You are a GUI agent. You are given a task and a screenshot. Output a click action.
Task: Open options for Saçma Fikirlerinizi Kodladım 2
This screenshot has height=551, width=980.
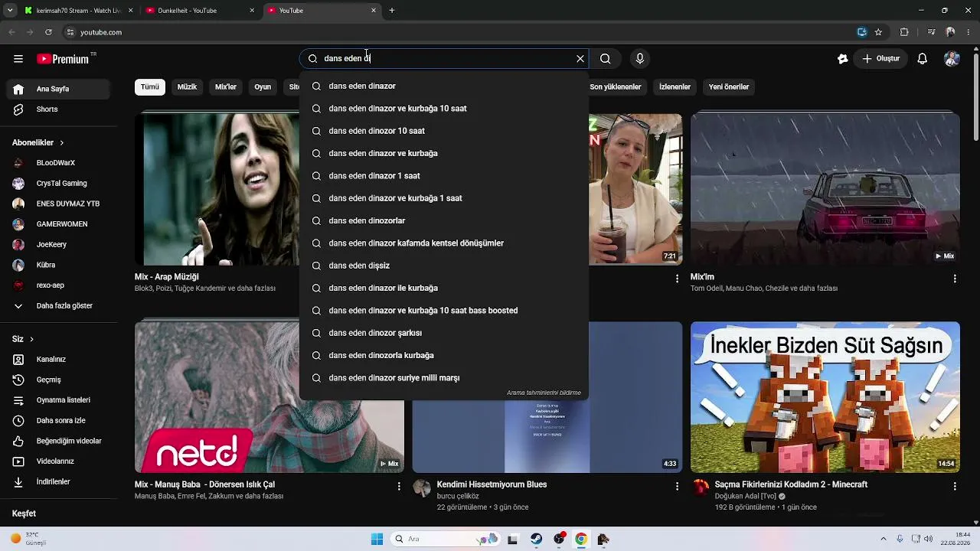pyautogui.click(x=955, y=486)
